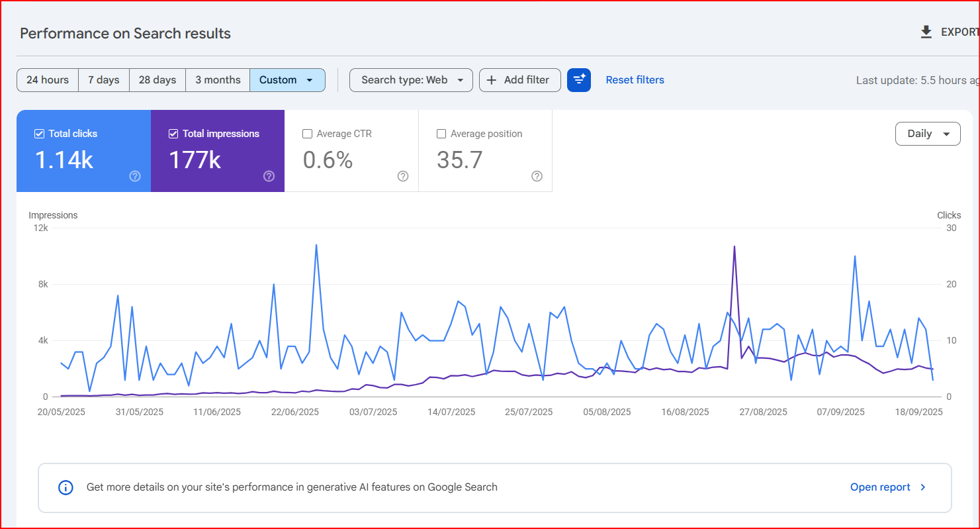Click the Reset filters link
Viewport: 980px width, 529px height.
click(635, 80)
